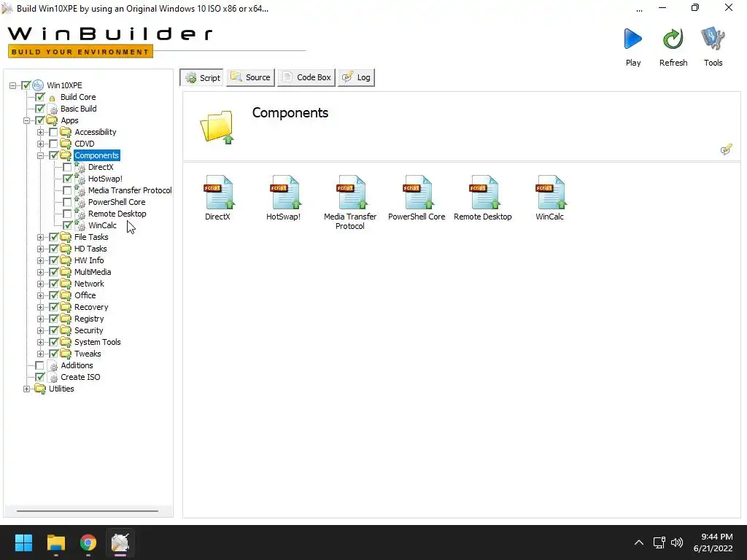Click the Refresh icon
747x560 pixels.
(673, 39)
